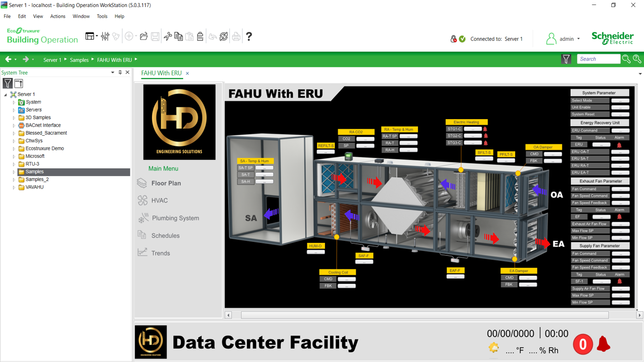Click the refresh icon in toolbar

[224, 37]
